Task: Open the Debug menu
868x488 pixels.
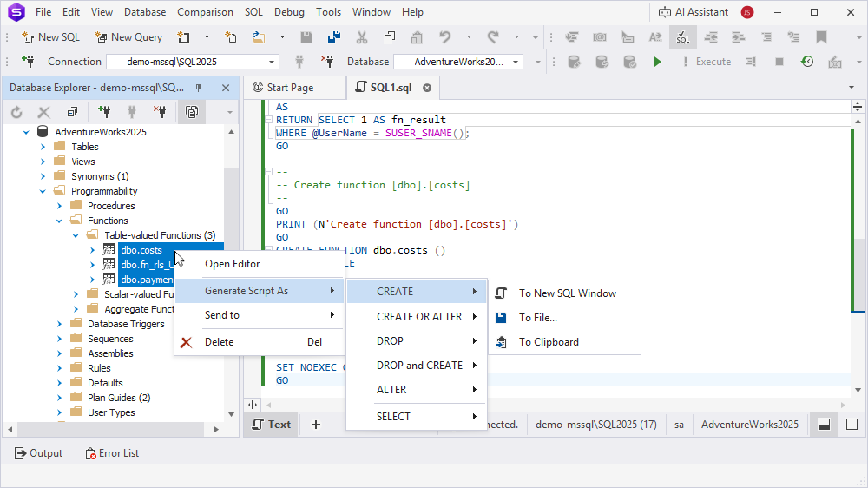Action: pyautogui.click(x=290, y=11)
